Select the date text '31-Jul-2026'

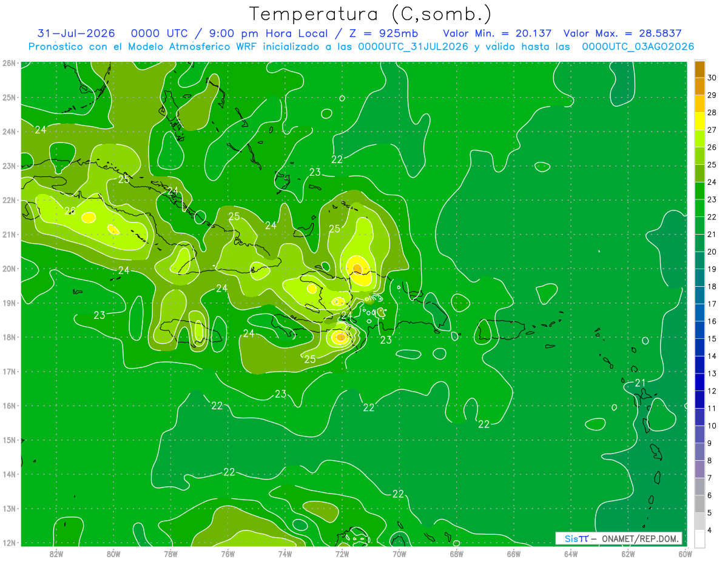click(76, 33)
